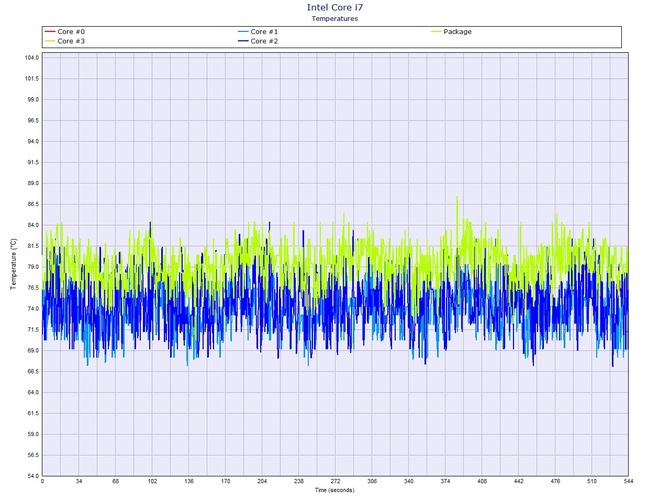Click the 476 time axis tick label

[555, 481]
